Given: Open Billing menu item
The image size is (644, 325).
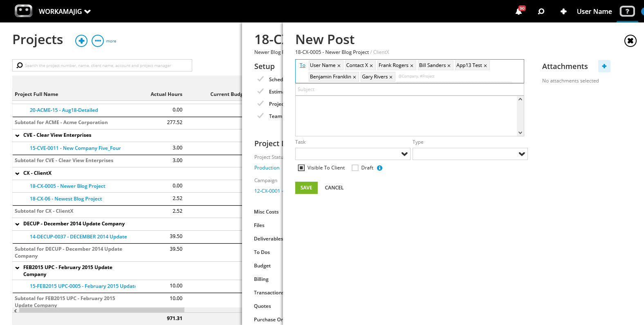Looking at the screenshot, I should (261, 279).
